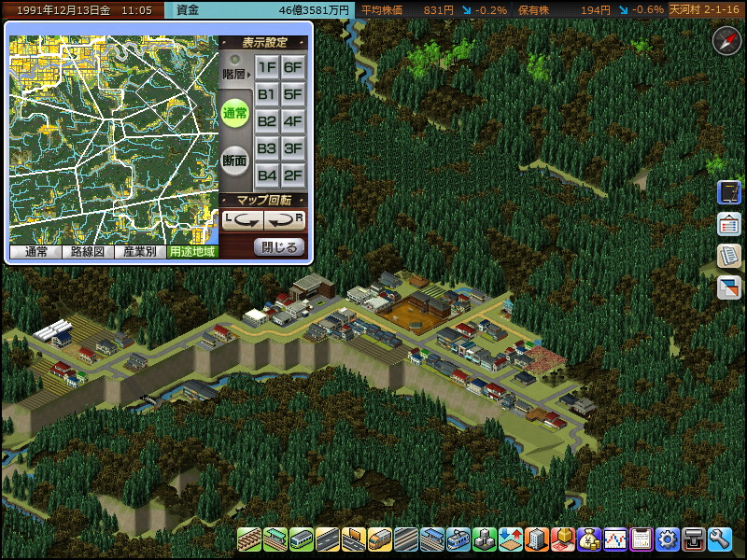Rotate the map right with R button

point(285,220)
